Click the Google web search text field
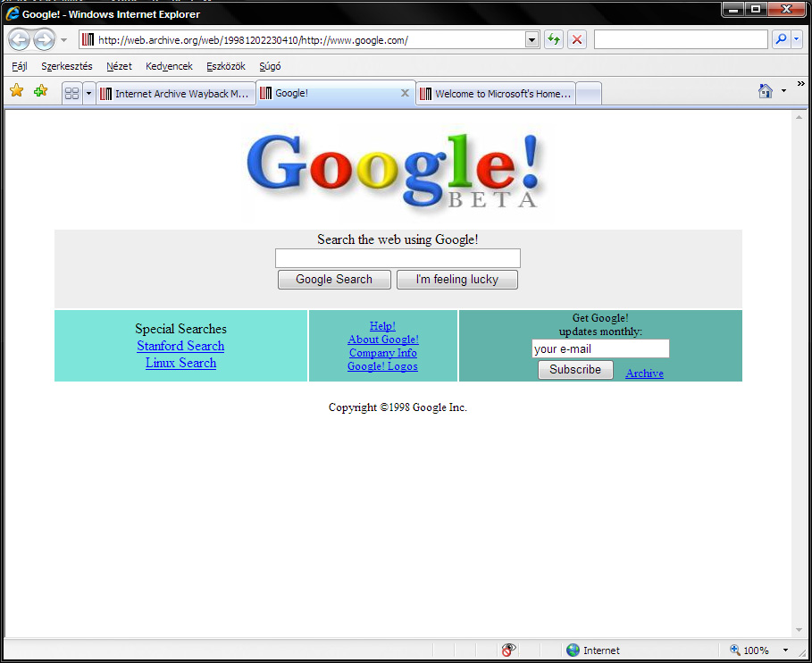 (x=398, y=258)
